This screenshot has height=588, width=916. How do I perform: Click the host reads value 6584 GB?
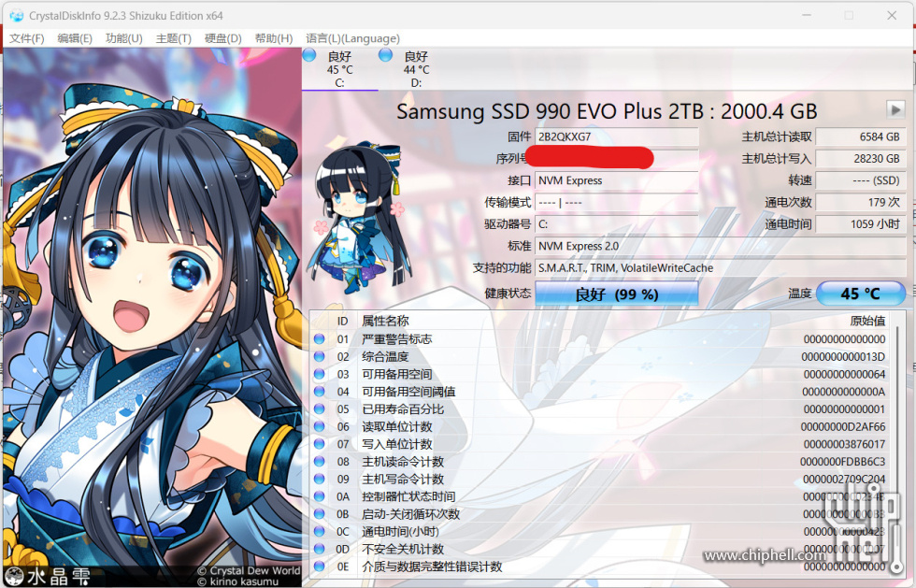(x=861, y=136)
